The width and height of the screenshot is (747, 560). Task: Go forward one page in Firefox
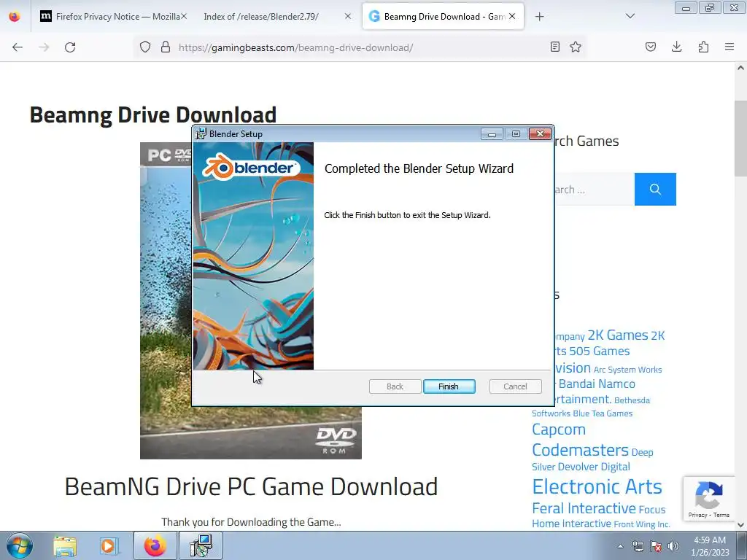(44, 47)
